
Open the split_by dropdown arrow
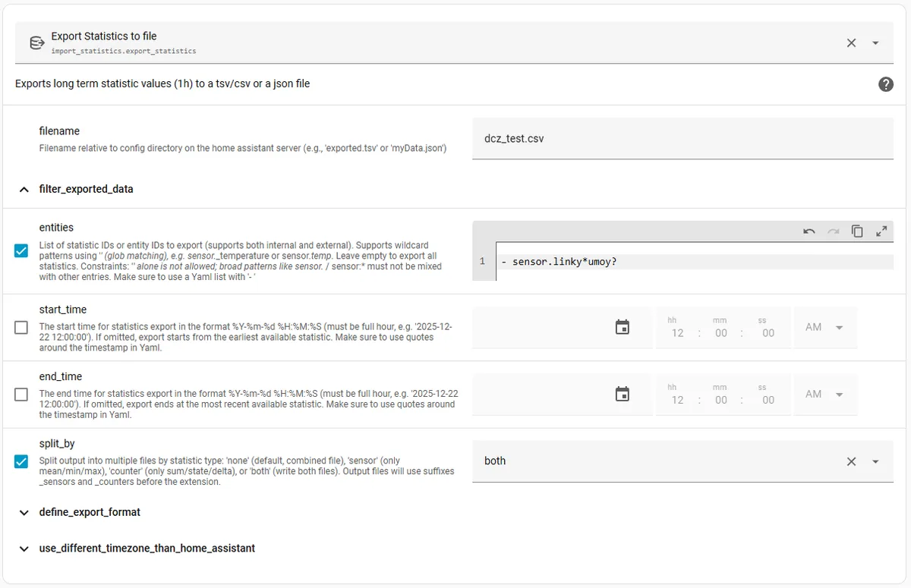point(875,461)
